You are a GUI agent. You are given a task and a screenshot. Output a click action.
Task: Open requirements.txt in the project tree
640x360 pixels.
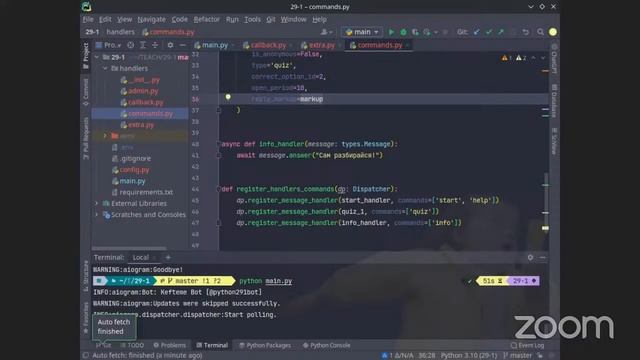pos(146,192)
